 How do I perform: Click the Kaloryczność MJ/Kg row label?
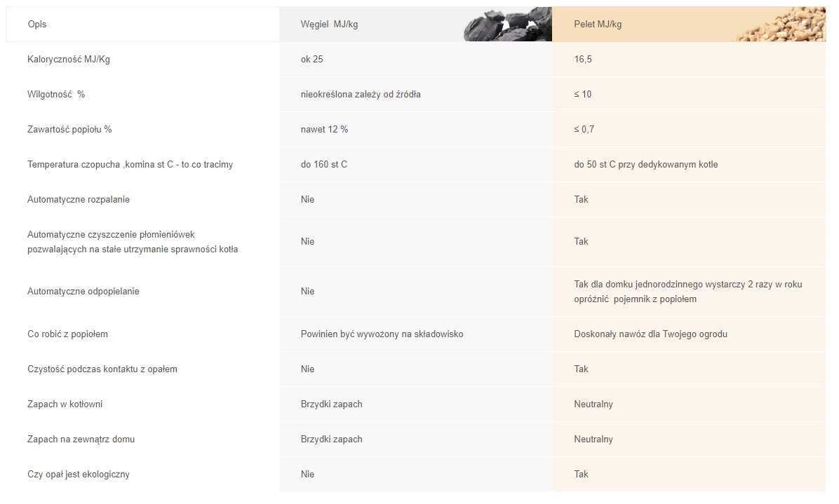point(69,60)
